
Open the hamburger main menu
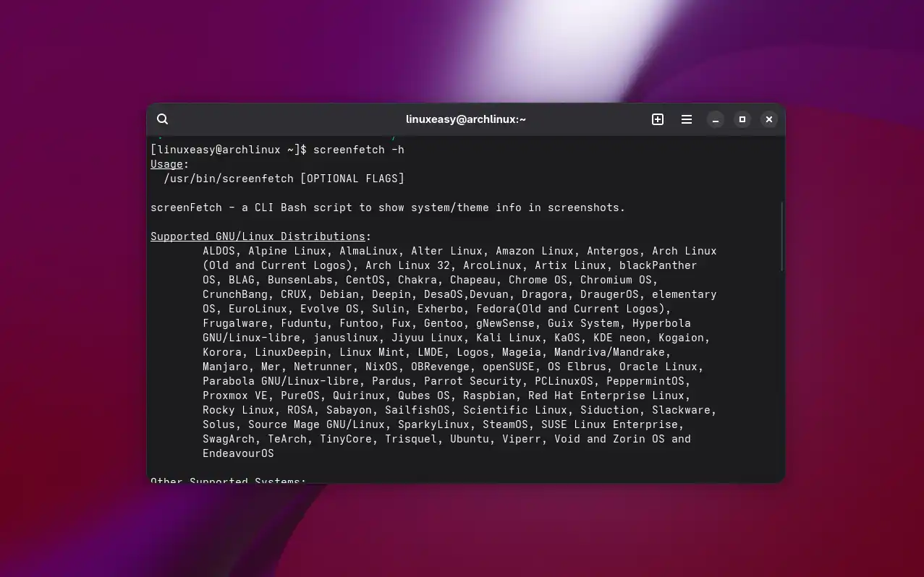click(x=687, y=119)
